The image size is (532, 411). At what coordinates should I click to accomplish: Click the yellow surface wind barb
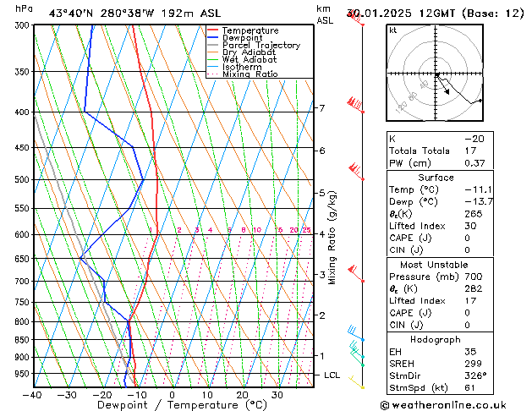[357, 382]
